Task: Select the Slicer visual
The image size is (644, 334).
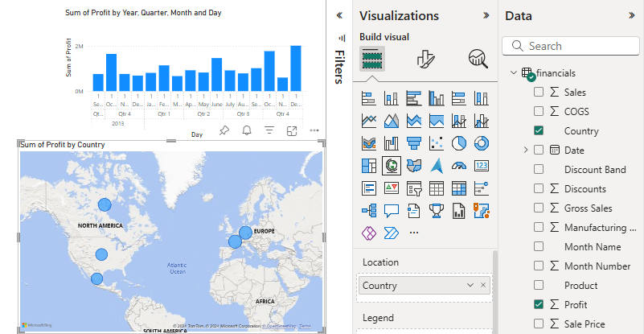Action: tap(413, 188)
